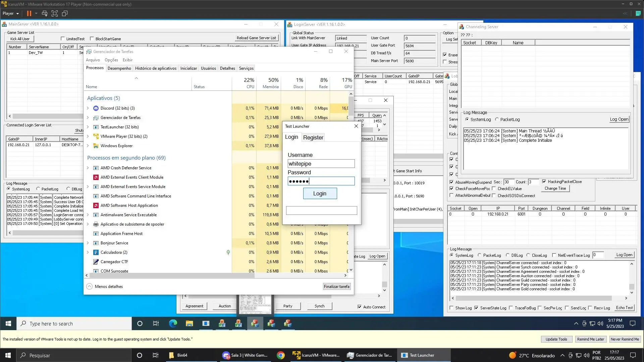Enable BlockStartGame checkbox in MainServer
This screenshot has width=644, height=362.
(x=92, y=39)
